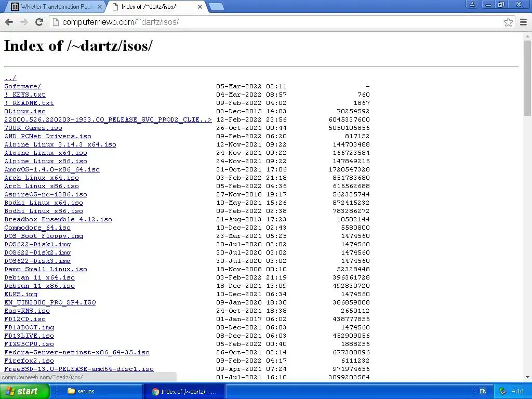
Task: Download Debian_11_x86.iso
Action: tap(39, 286)
